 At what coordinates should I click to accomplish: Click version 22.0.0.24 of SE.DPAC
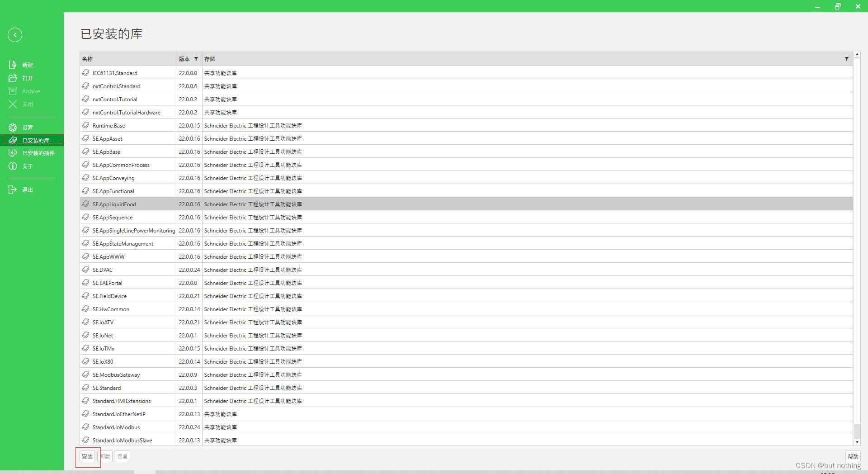(189, 270)
